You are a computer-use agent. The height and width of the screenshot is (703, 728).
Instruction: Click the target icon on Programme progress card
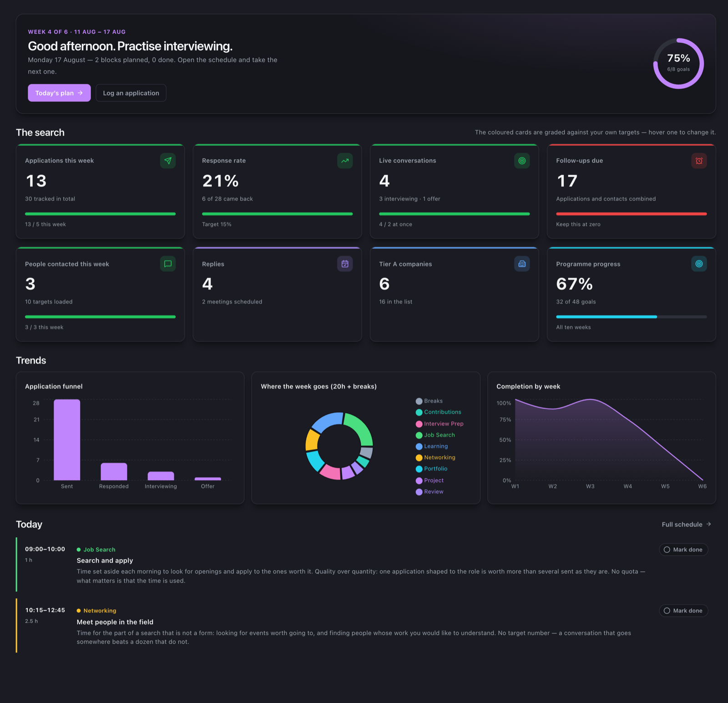tap(699, 264)
